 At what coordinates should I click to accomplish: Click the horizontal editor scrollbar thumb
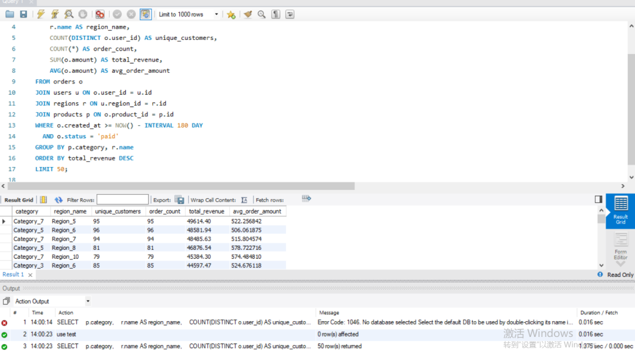point(181,186)
